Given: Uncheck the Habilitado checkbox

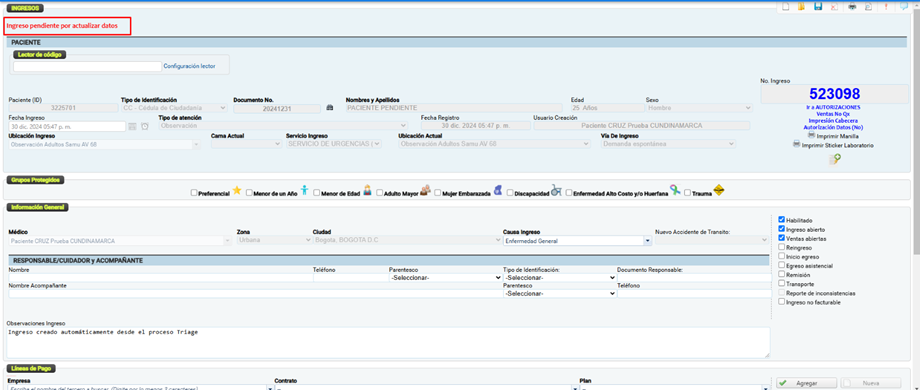Looking at the screenshot, I should pyautogui.click(x=782, y=220).
